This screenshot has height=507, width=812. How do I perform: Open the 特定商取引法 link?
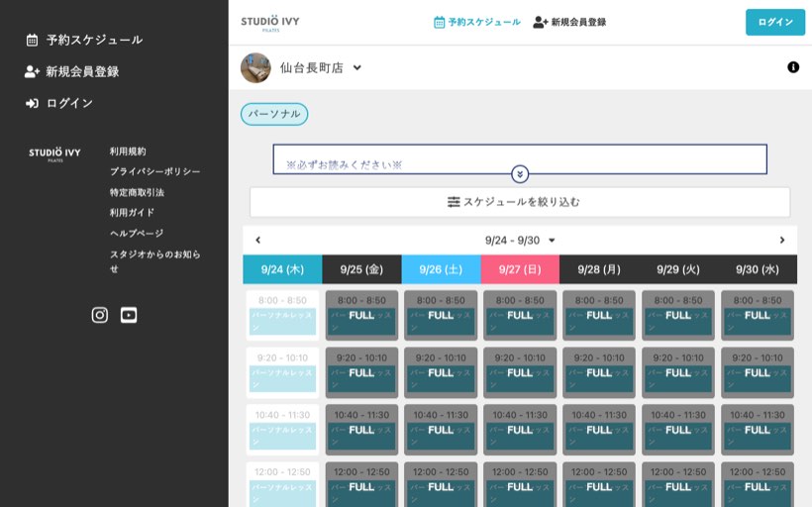(137, 192)
